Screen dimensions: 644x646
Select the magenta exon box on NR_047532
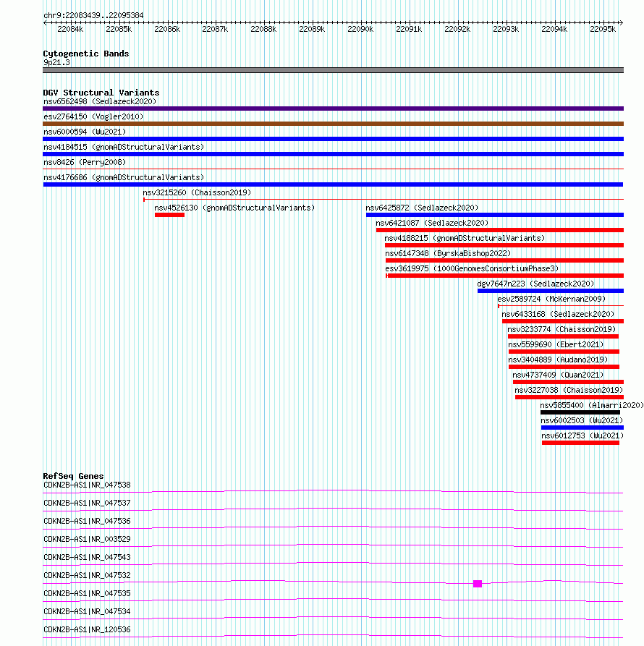478,583
